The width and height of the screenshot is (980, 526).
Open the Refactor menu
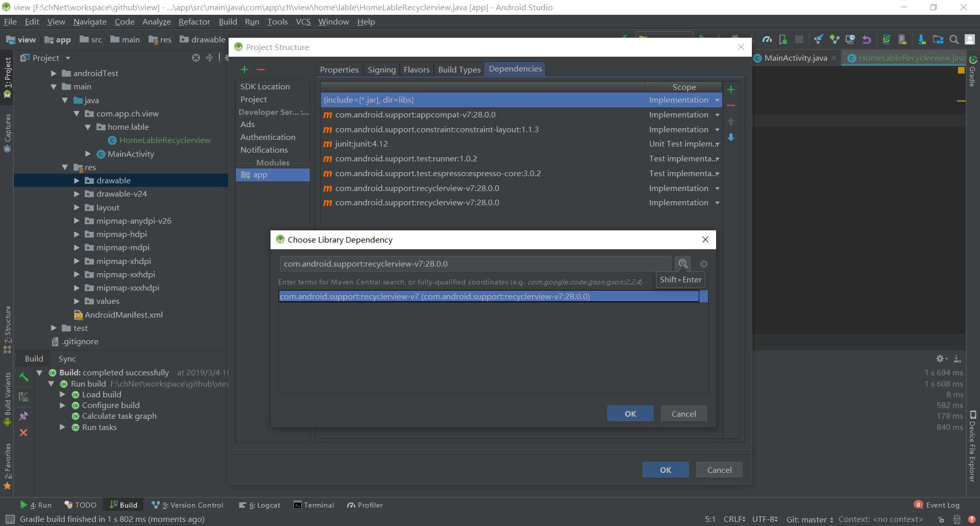coord(194,21)
